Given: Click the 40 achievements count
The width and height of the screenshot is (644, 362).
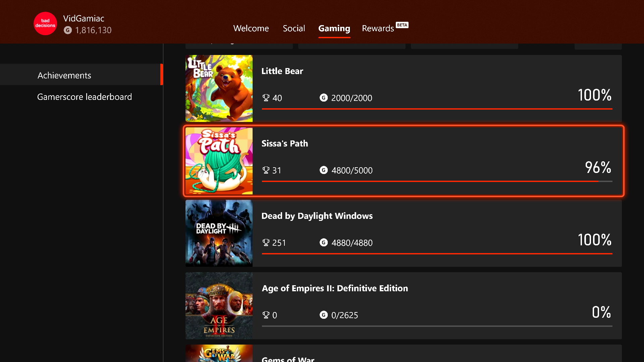Looking at the screenshot, I should coord(277,98).
